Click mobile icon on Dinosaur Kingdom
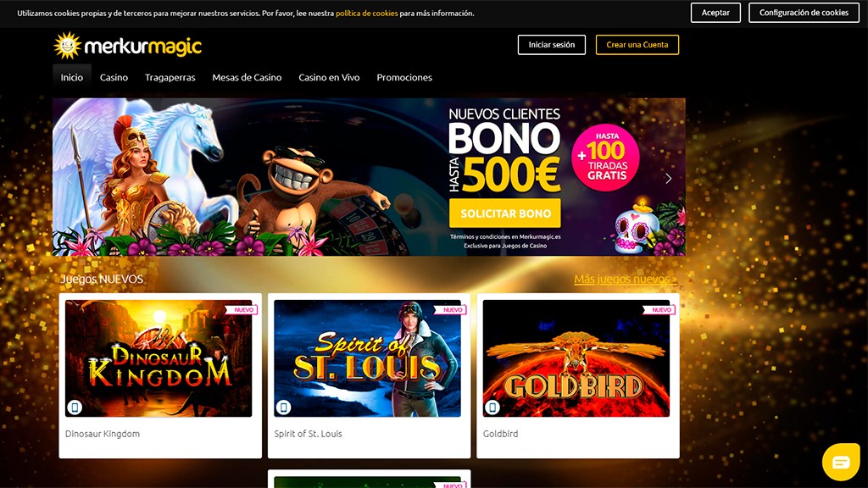This screenshot has width=868, height=488. [x=75, y=408]
